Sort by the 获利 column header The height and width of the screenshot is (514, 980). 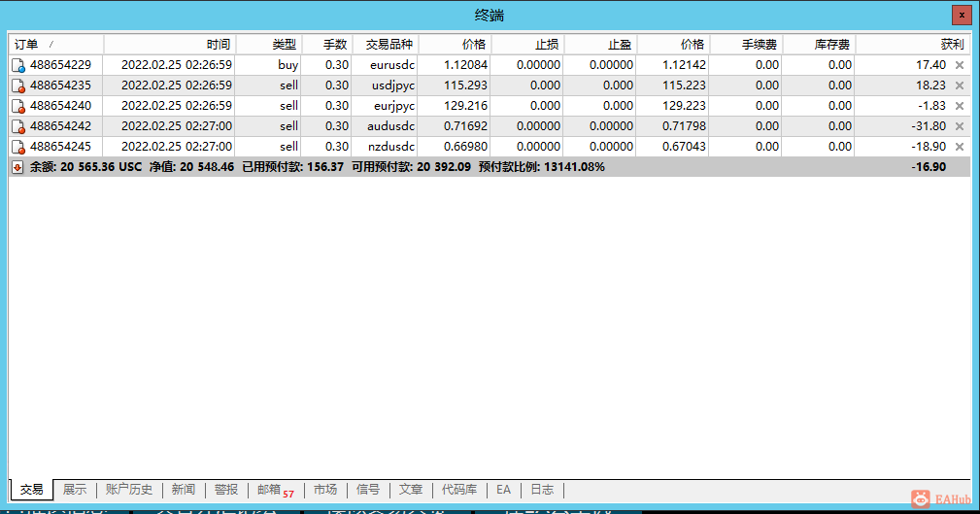pos(913,45)
